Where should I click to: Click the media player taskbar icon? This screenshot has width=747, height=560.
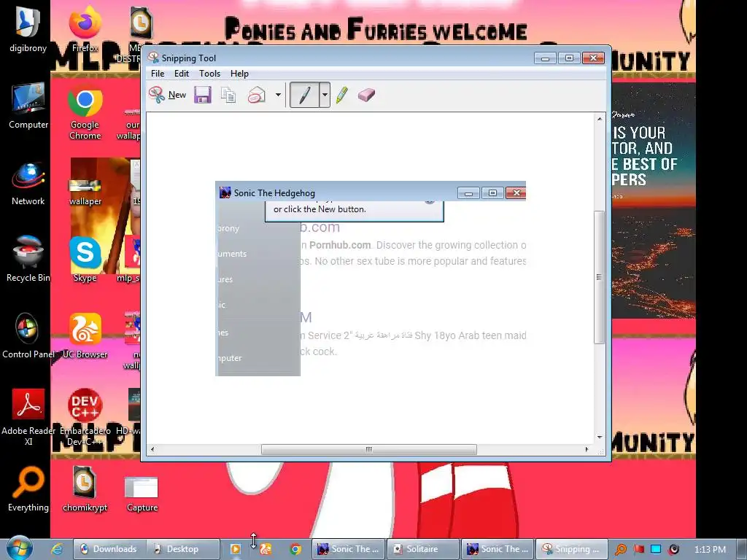[236, 549]
